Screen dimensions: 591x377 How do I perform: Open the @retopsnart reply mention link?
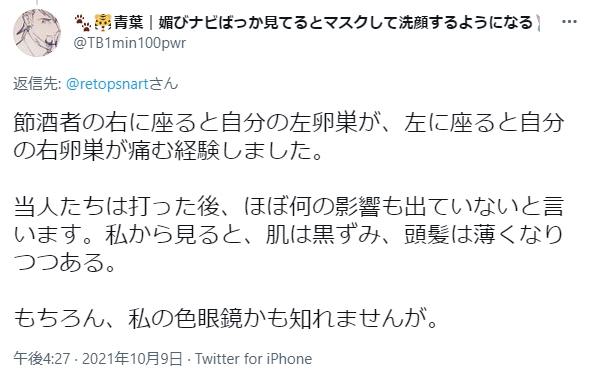107,84
